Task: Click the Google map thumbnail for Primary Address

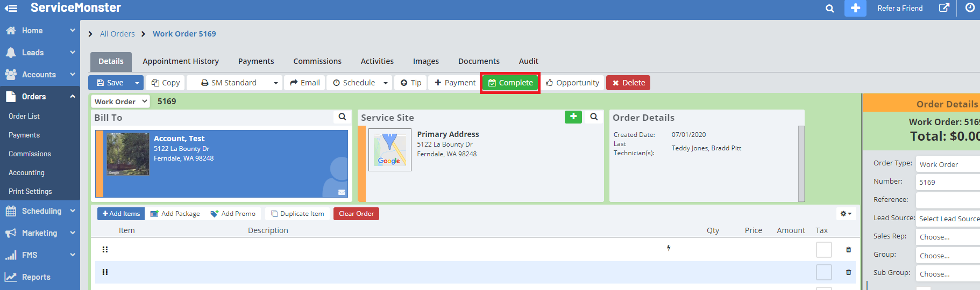Action: click(389, 150)
